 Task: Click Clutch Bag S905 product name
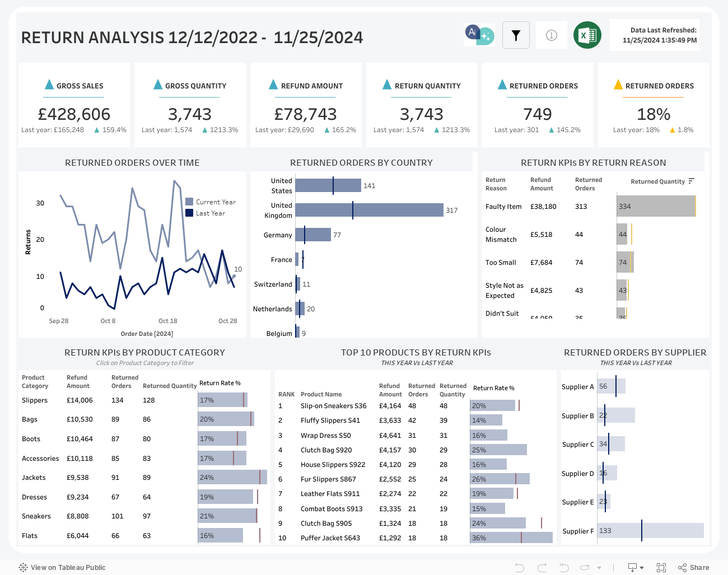coord(326,523)
